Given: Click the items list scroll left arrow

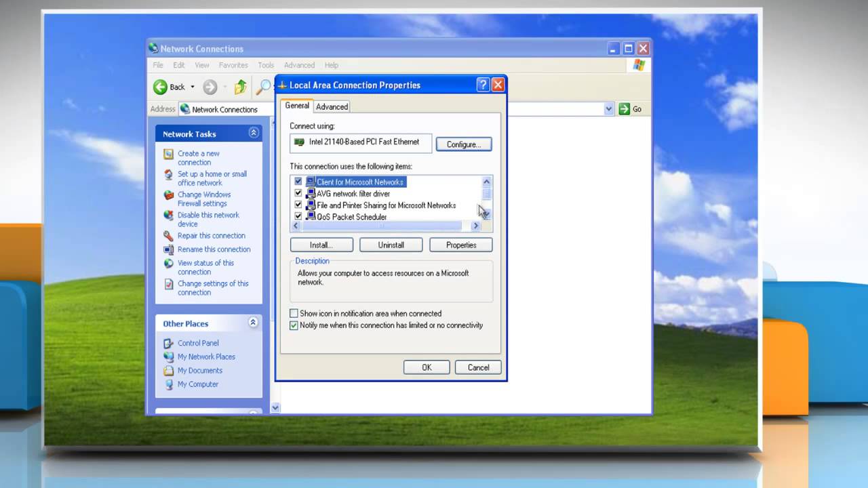Looking at the screenshot, I should click(x=296, y=226).
